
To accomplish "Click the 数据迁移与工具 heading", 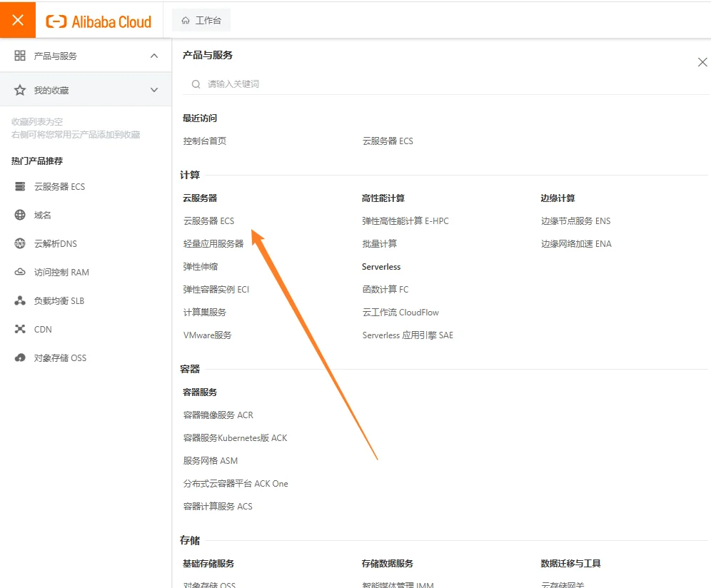I will point(571,564).
